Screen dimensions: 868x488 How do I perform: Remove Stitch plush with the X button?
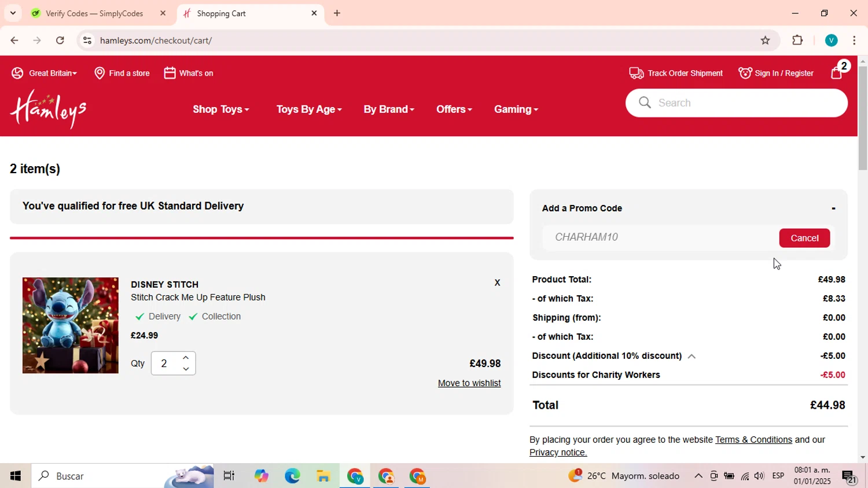497,282
